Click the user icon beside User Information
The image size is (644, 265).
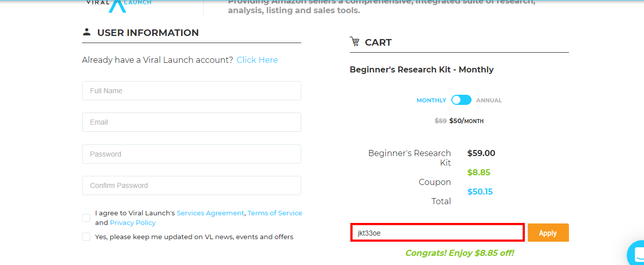tap(87, 32)
